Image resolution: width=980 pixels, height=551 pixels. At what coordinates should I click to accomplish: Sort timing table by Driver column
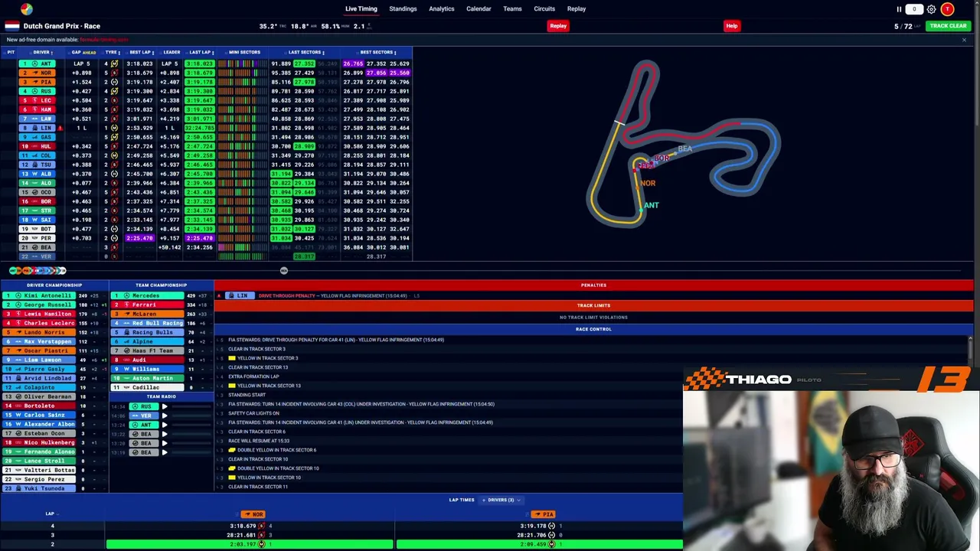point(42,53)
